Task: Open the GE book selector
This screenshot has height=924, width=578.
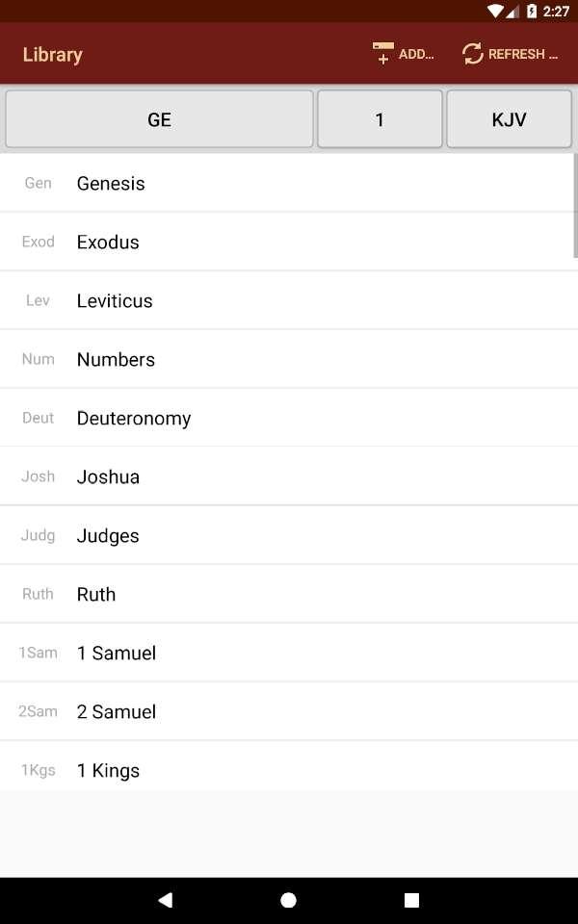Action: click(159, 119)
